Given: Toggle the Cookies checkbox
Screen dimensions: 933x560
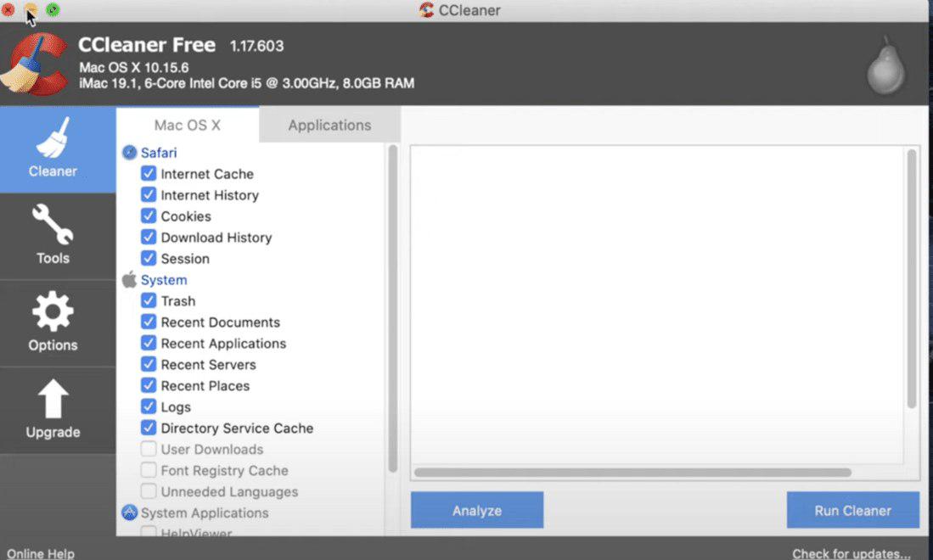Looking at the screenshot, I should click(x=149, y=216).
